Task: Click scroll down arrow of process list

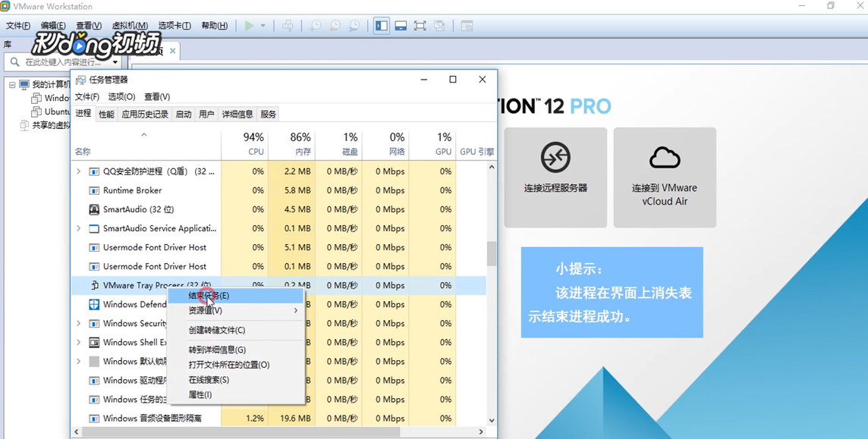Action: [x=492, y=421]
